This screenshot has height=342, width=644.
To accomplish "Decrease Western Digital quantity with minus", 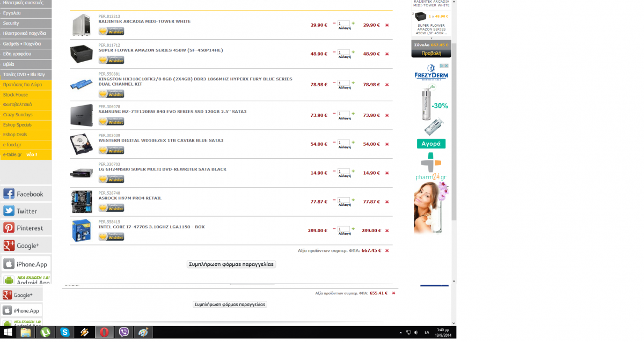I will click(334, 142).
